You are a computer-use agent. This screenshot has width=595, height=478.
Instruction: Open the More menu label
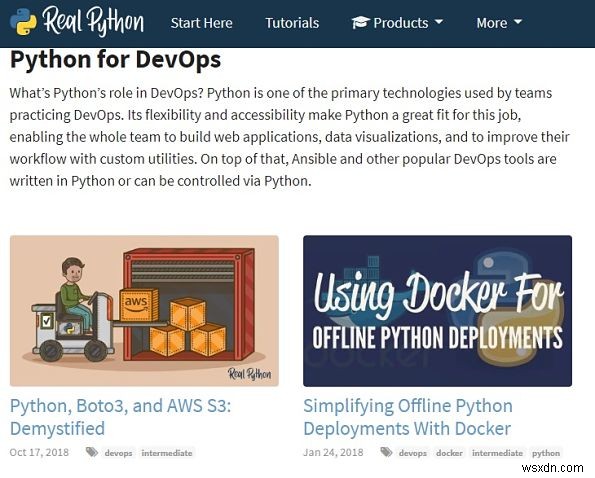point(492,23)
